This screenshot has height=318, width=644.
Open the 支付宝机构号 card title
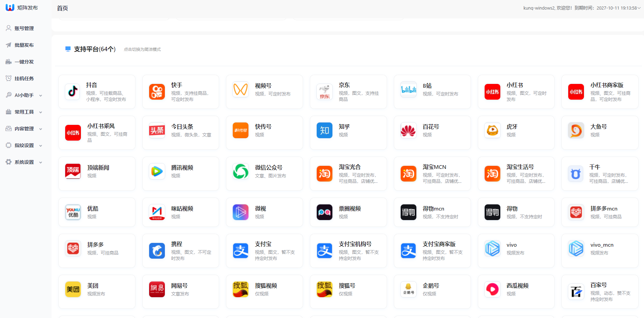click(355, 244)
